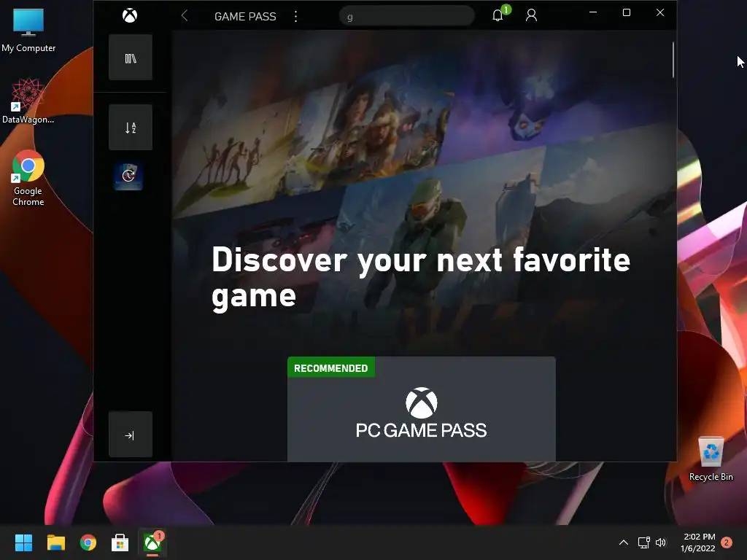The image size is (747, 560).
Task: Open the GAME PASS tab
Action: pyautogui.click(x=245, y=17)
